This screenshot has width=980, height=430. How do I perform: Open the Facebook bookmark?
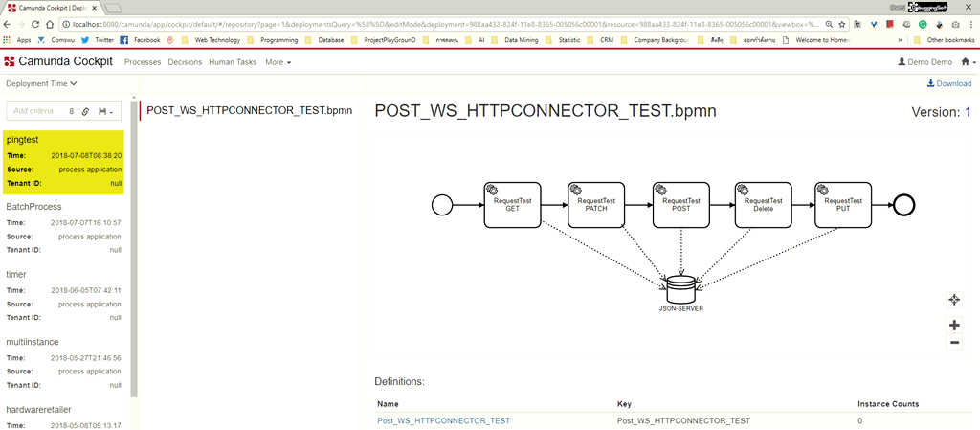coord(140,39)
